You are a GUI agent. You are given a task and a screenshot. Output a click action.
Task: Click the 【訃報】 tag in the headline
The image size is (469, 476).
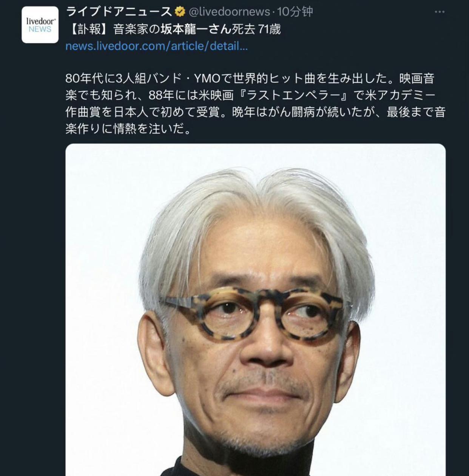pos(89,29)
